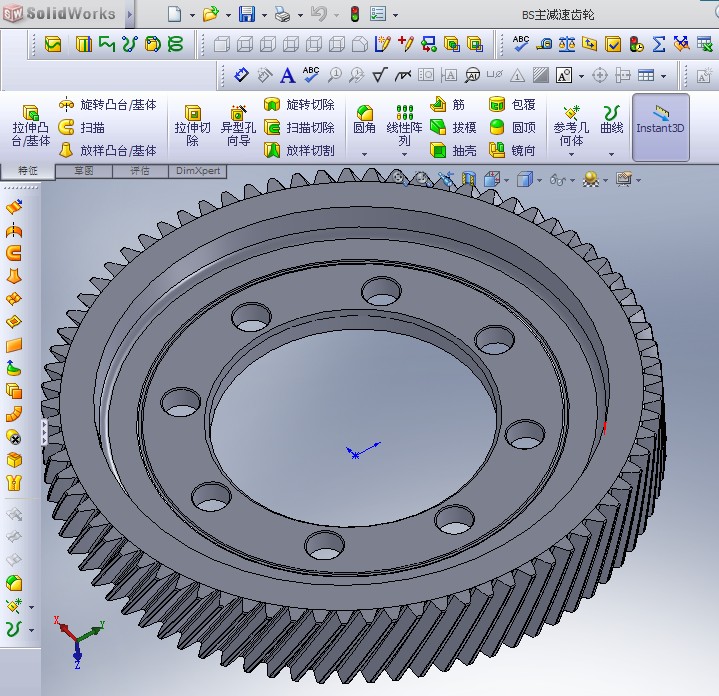Expand the New document dropdown arrow

[192, 16]
